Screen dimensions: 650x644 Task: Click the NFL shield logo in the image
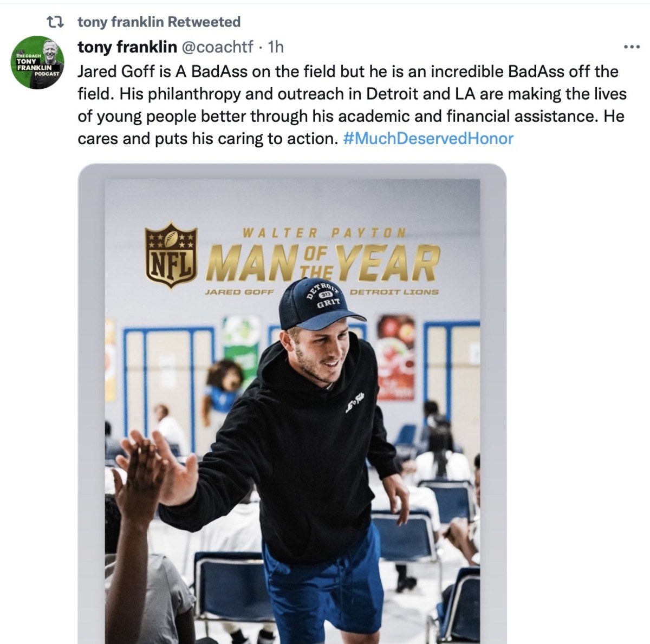171,255
